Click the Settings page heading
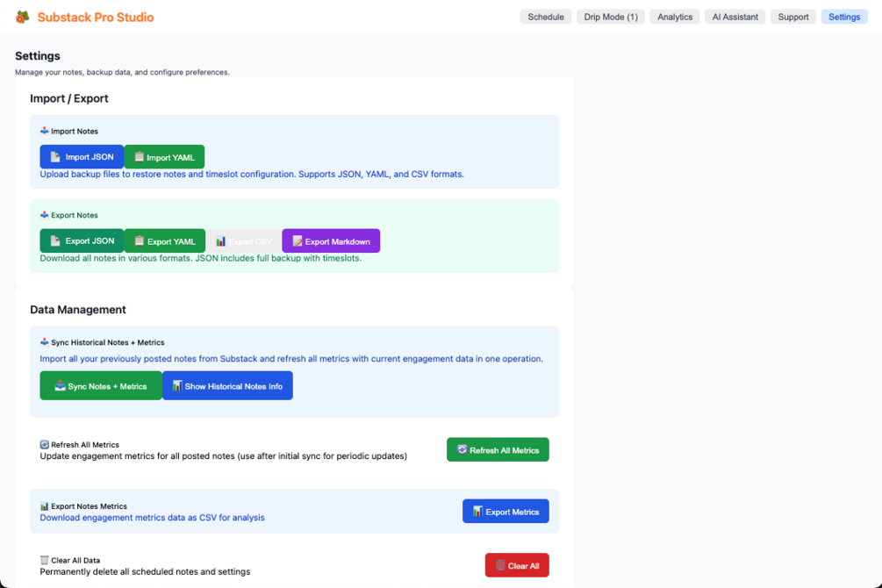This screenshot has height=588, width=882. 38,55
